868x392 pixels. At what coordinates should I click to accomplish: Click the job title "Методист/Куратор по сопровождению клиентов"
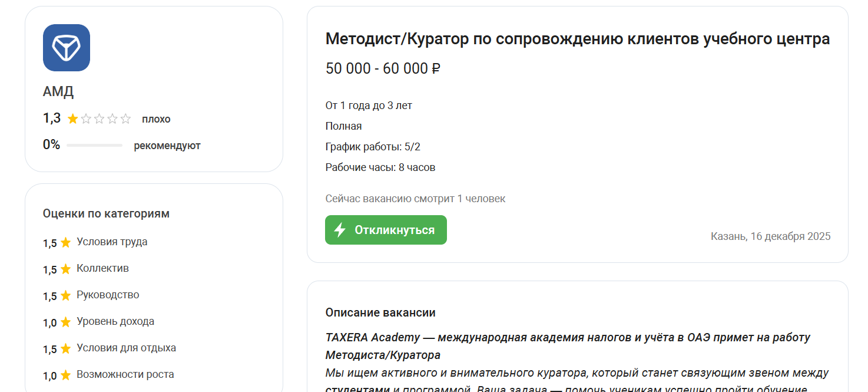tap(577, 38)
